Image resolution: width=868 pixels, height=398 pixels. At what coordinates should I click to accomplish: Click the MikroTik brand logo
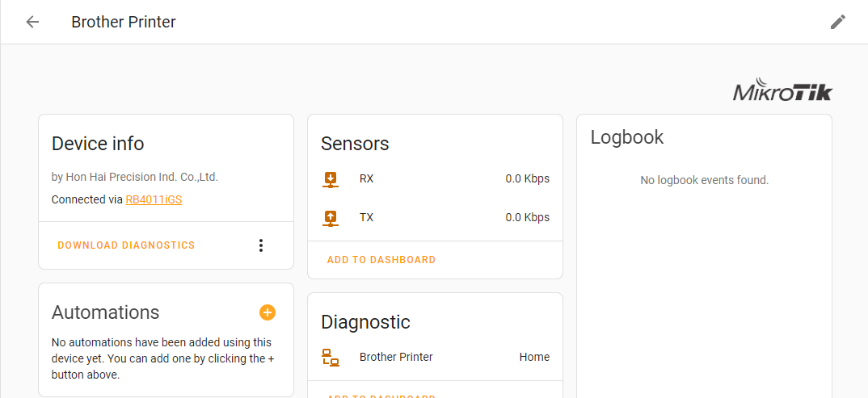click(x=782, y=91)
